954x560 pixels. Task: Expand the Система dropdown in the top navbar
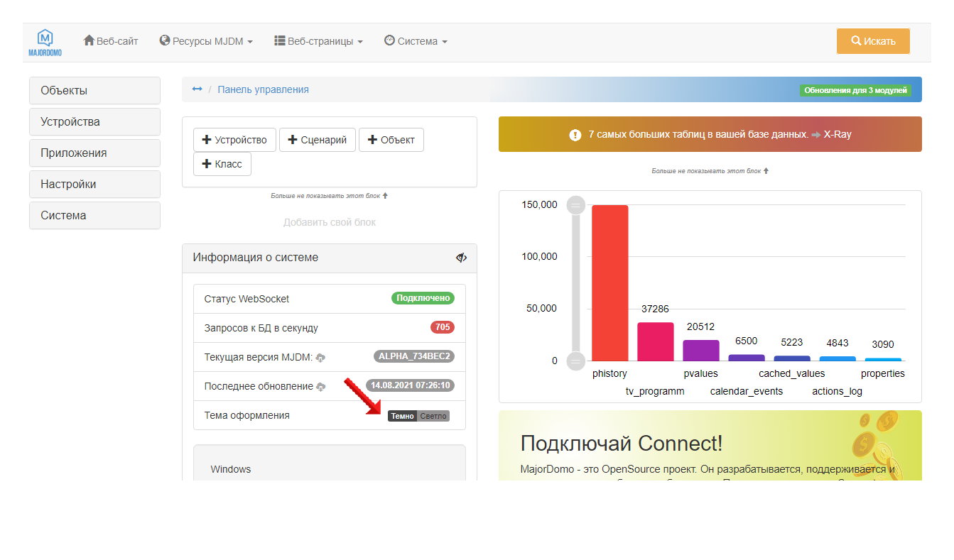[x=416, y=41]
